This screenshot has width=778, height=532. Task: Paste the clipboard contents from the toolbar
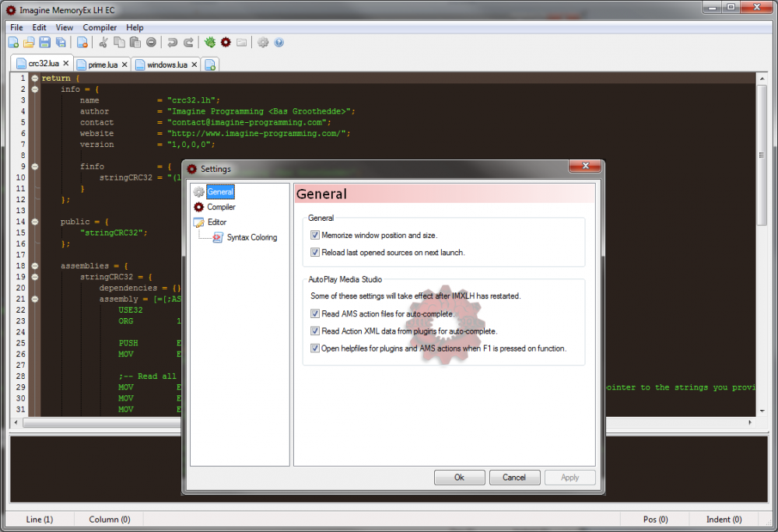(x=135, y=43)
